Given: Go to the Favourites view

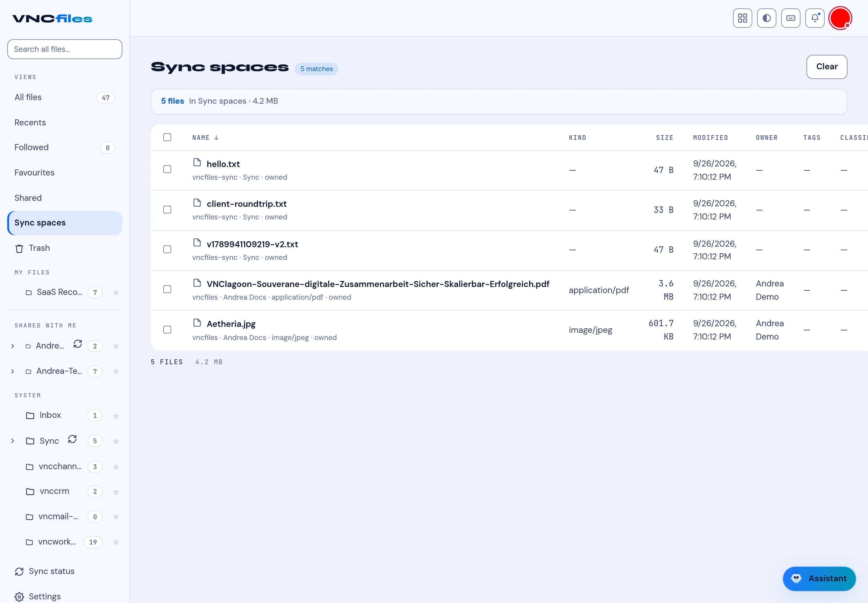Looking at the screenshot, I should (64, 173).
